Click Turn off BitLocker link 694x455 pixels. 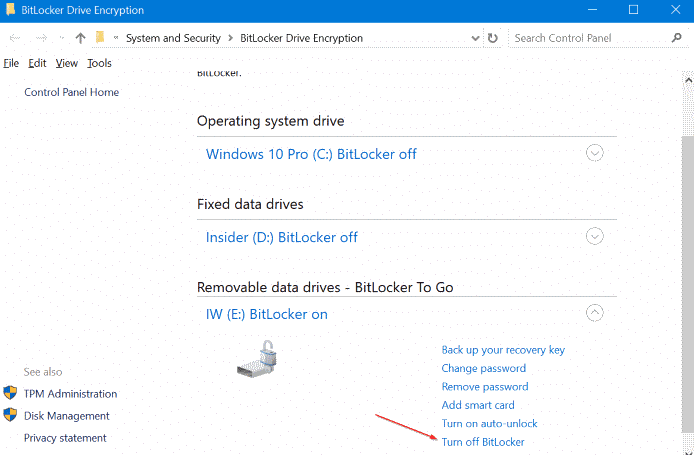click(x=483, y=442)
